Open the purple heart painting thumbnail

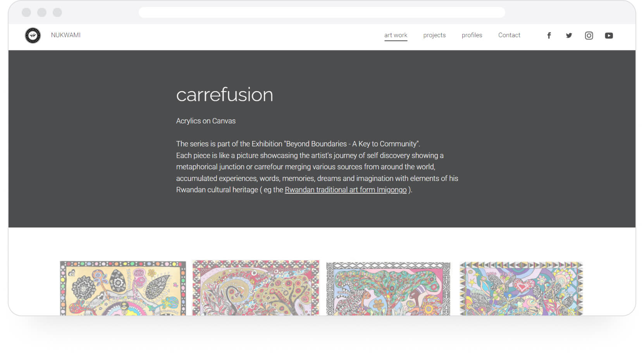tap(521, 288)
